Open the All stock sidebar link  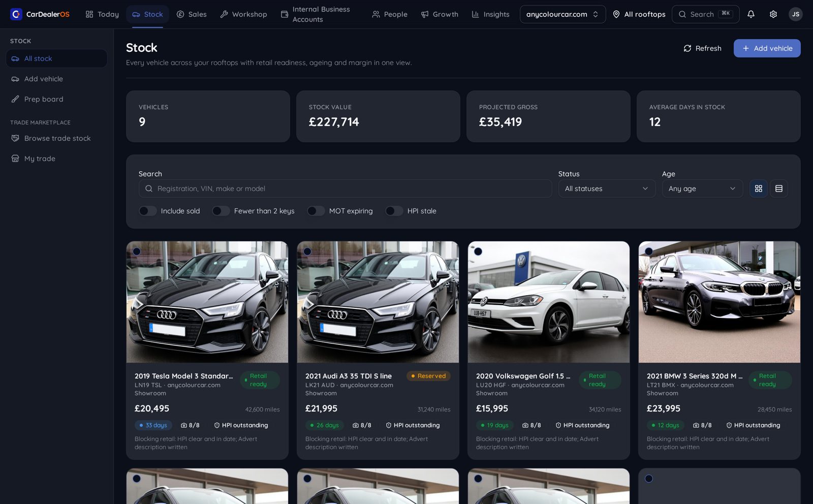coord(56,58)
